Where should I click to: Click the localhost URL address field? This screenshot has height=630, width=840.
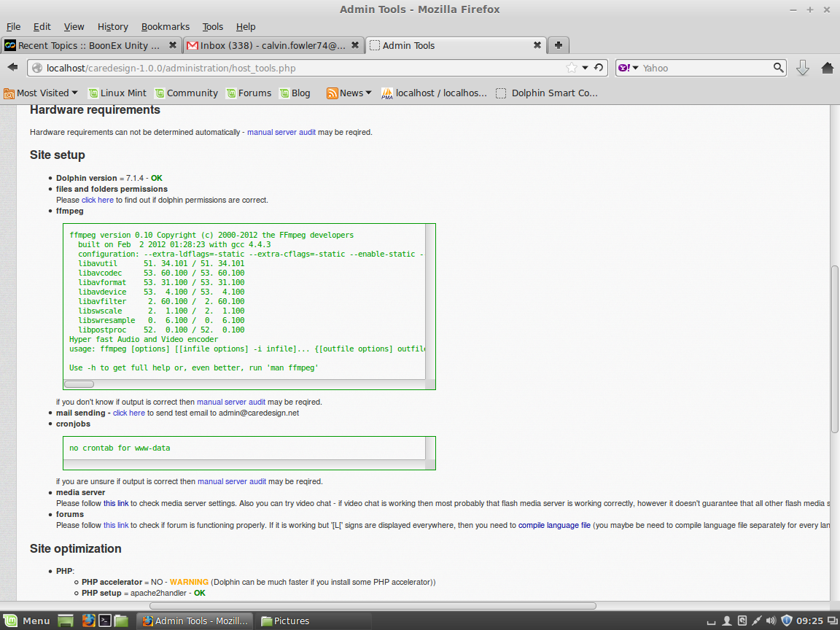click(292, 68)
